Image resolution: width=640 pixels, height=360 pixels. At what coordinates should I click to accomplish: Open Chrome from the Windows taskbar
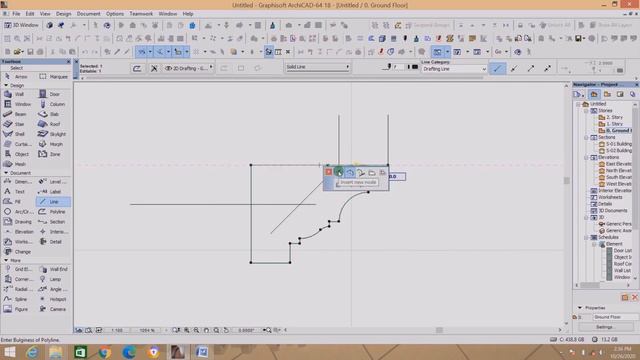click(104, 352)
